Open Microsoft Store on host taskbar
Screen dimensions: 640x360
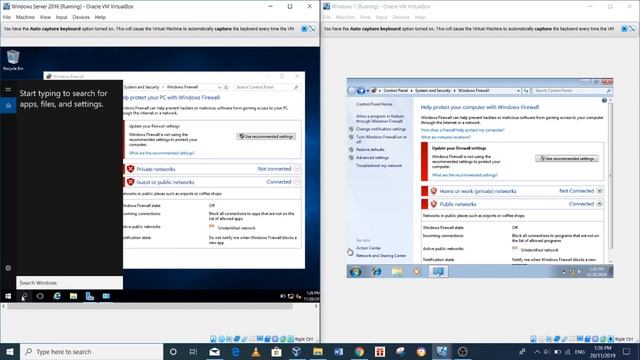click(x=276, y=351)
